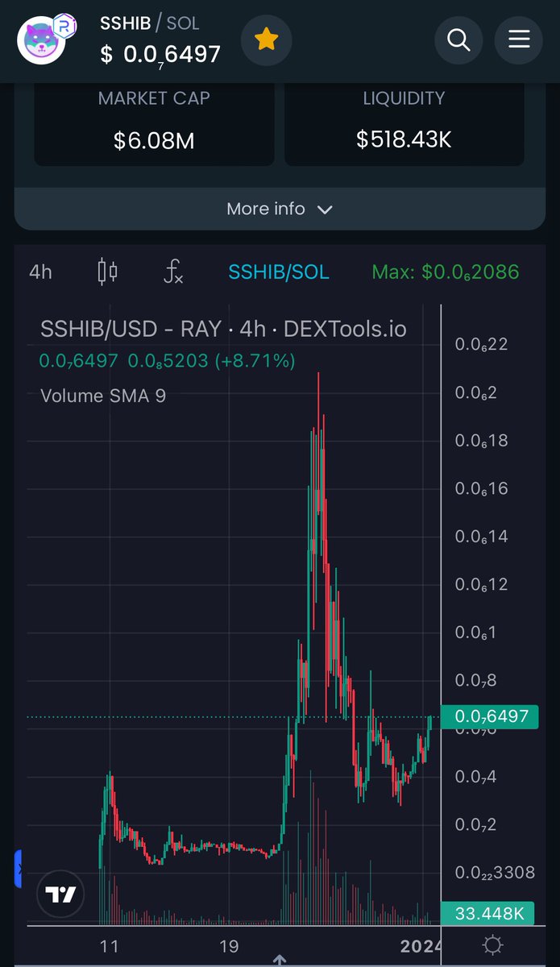Click the Max: $0.0₆2086 label

tap(445, 272)
